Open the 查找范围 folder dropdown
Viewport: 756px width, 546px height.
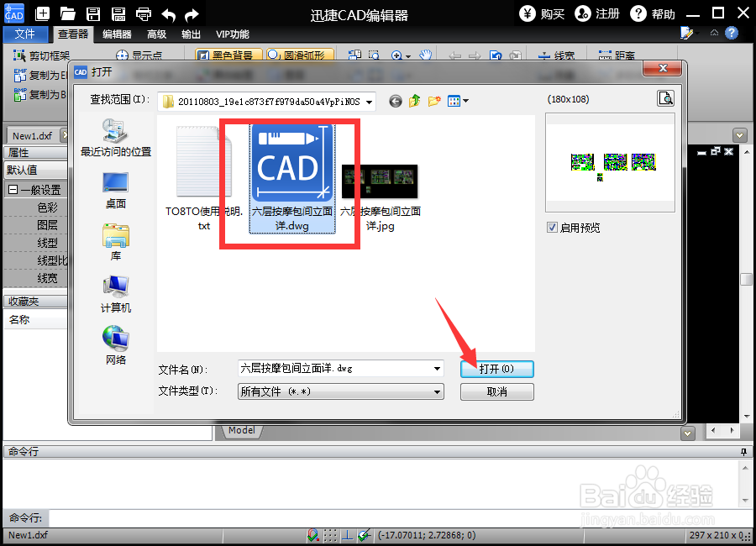(370, 101)
